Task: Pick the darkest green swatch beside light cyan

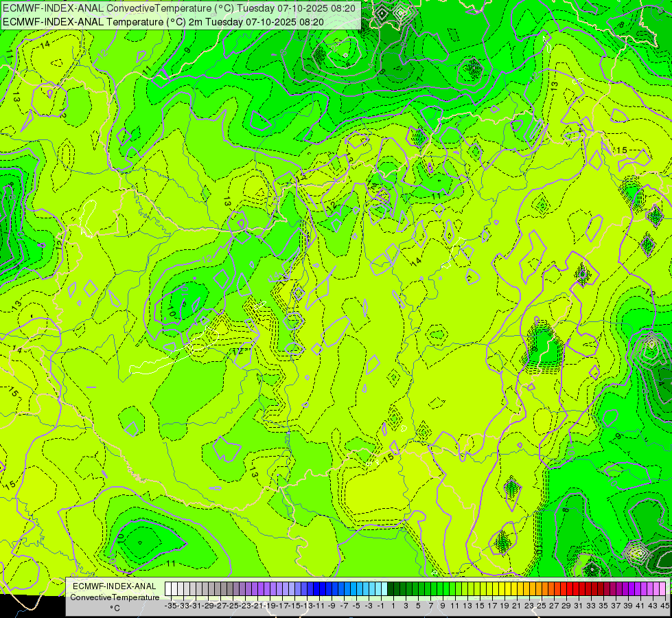Action: pyautogui.click(x=391, y=589)
